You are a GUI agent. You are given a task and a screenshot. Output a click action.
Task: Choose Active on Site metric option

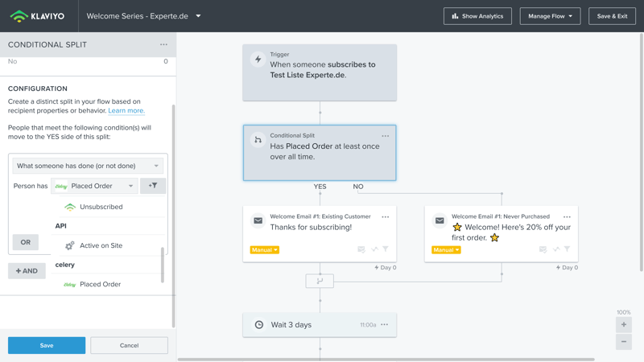[101, 245]
